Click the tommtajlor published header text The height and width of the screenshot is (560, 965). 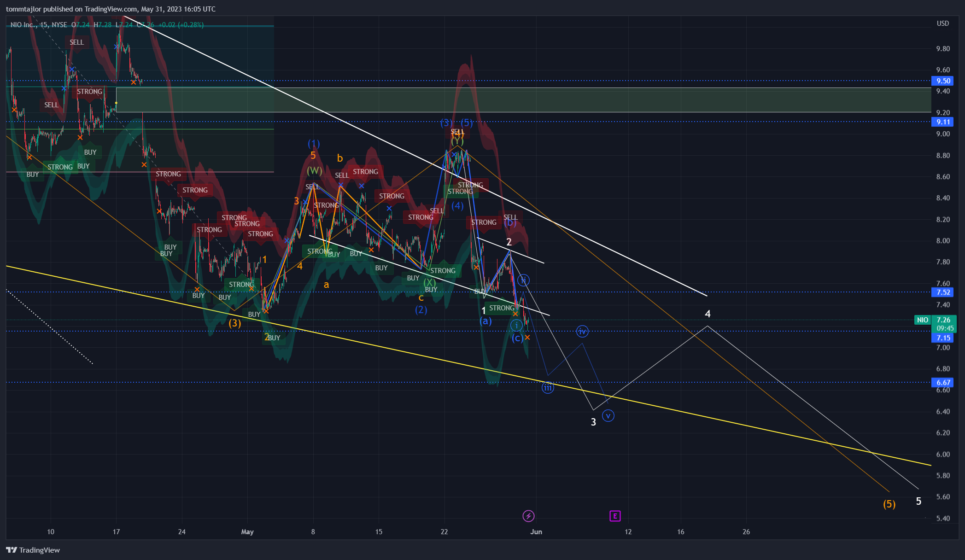pyautogui.click(x=111, y=9)
